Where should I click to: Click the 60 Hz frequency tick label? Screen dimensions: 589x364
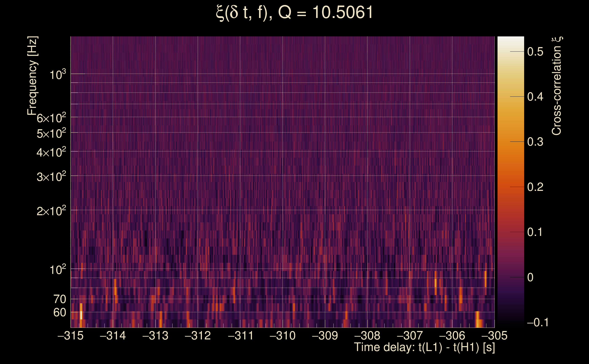59,313
